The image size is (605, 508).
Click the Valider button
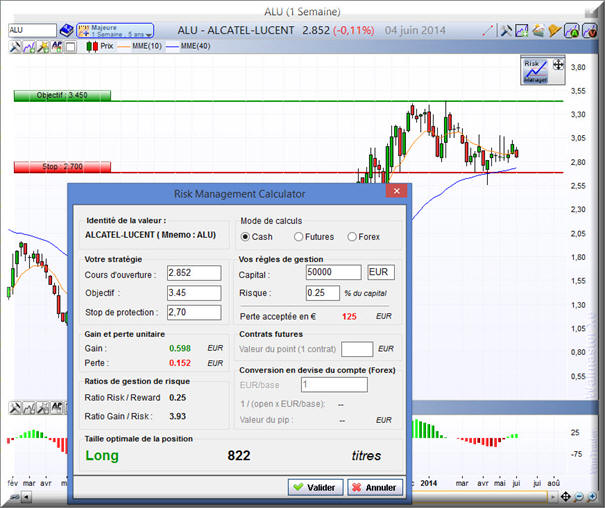coord(315,488)
